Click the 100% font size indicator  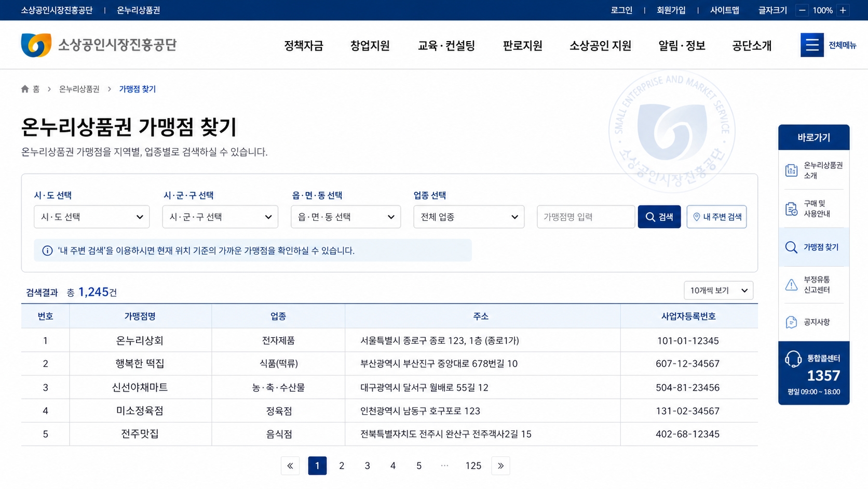822,10
